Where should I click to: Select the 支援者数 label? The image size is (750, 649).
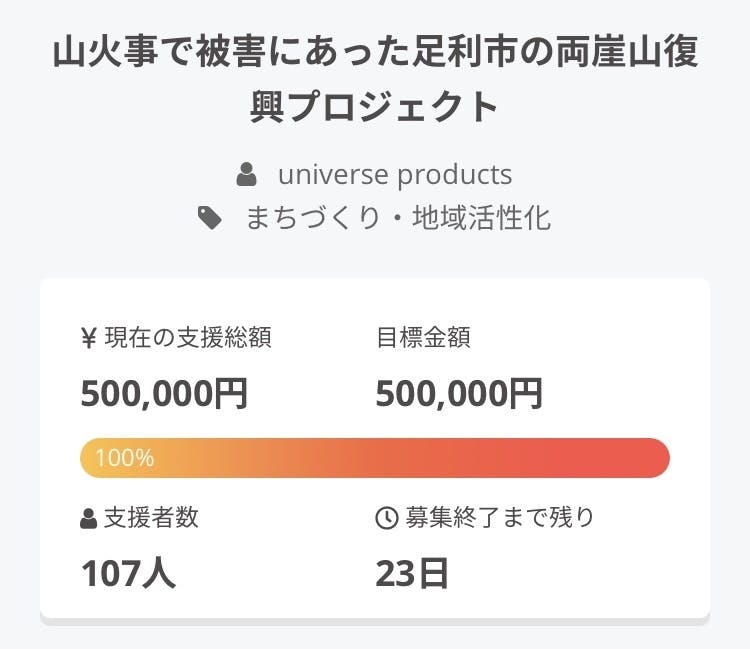point(151,518)
